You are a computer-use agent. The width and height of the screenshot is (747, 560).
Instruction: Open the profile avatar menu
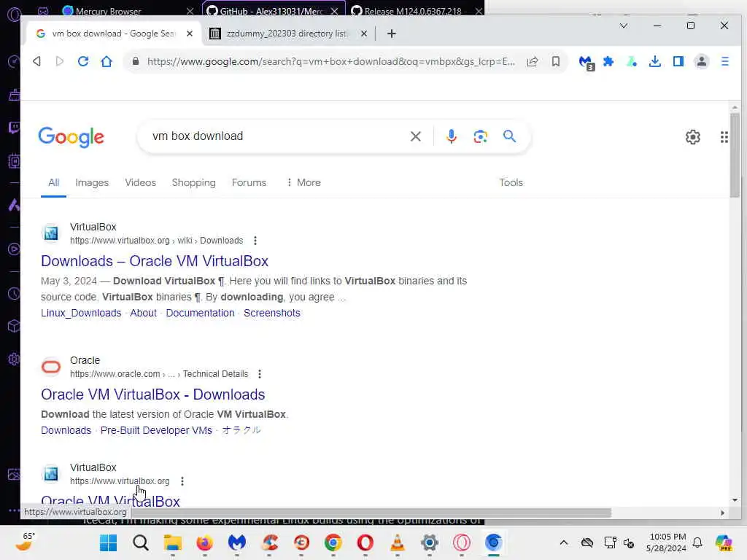click(701, 61)
